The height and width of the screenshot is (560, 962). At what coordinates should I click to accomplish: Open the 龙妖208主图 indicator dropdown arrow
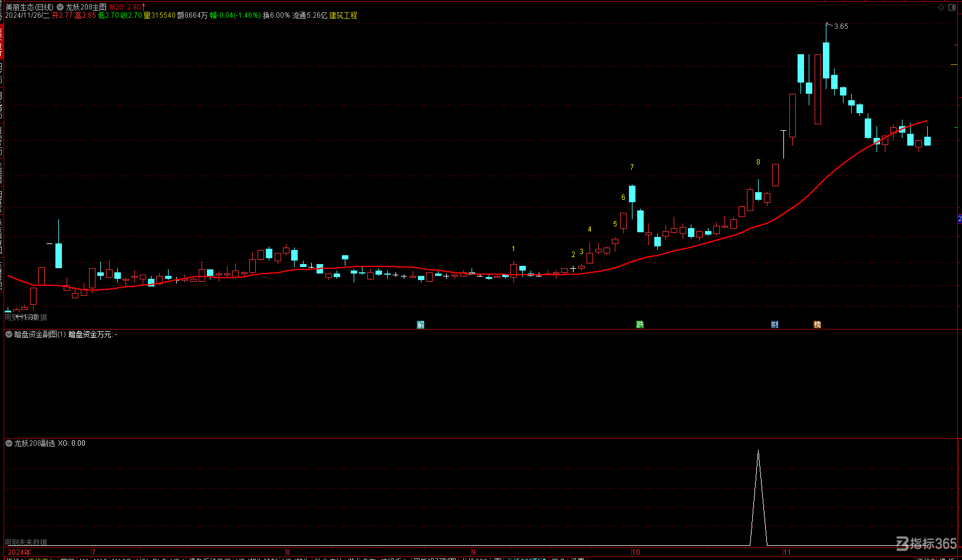click(60, 7)
